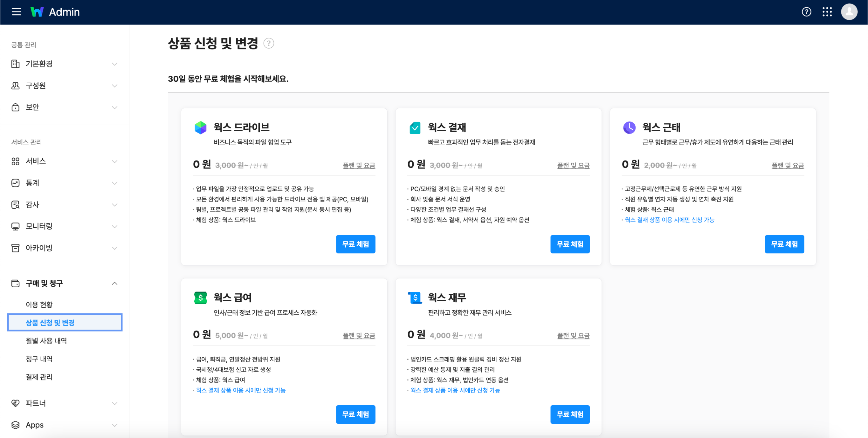Select the 보안 lock icon in sidebar

click(x=16, y=107)
